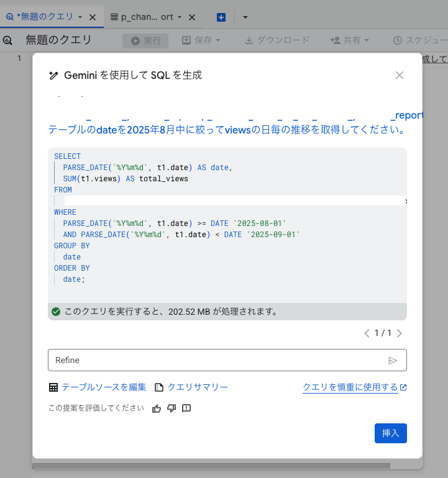Click the Gemini magic pen icon

(53, 75)
